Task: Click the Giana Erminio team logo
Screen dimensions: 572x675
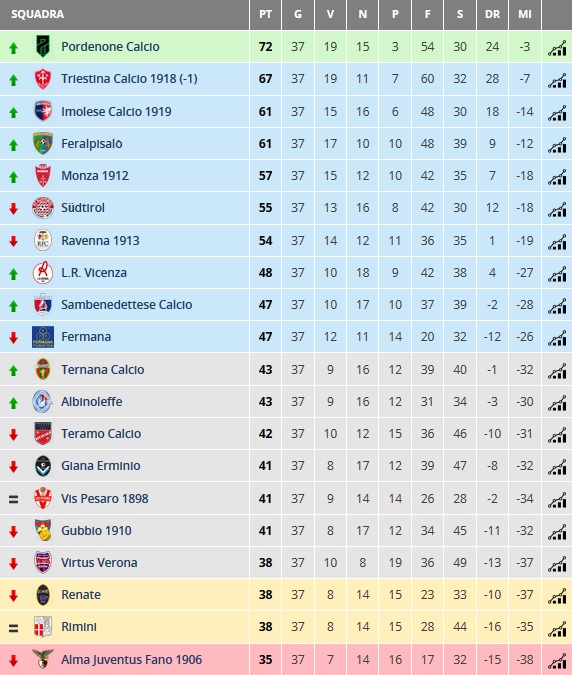Action: tap(43, 466)
